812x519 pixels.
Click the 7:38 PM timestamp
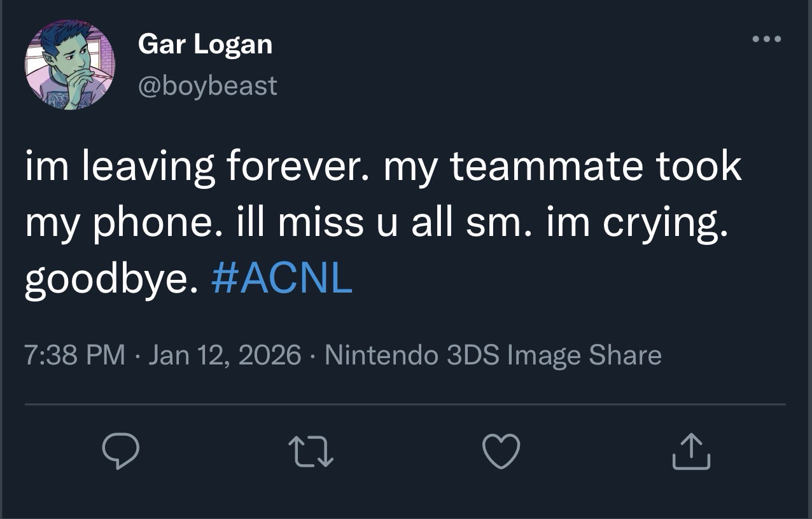pyautogui.click(x=75, y=355)
